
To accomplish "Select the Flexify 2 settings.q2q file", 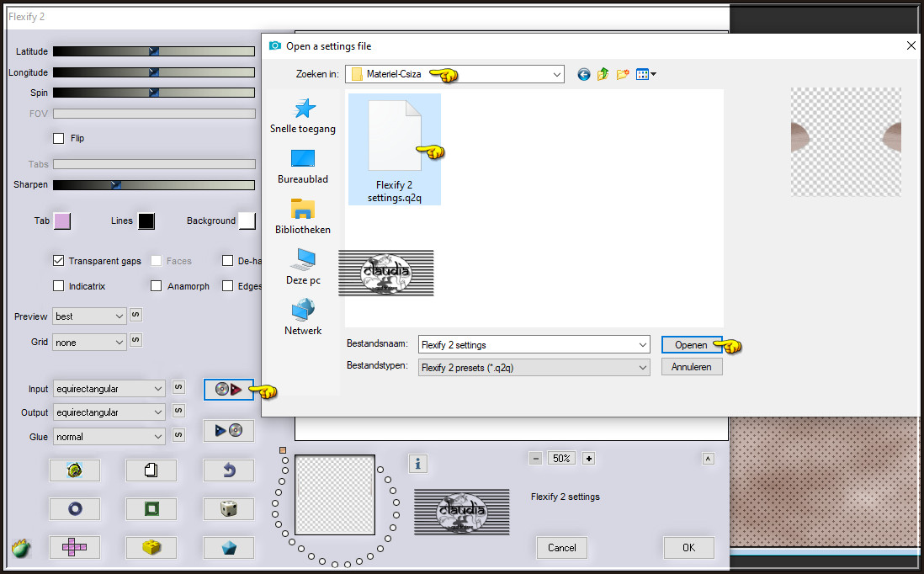I will point(394,150).
